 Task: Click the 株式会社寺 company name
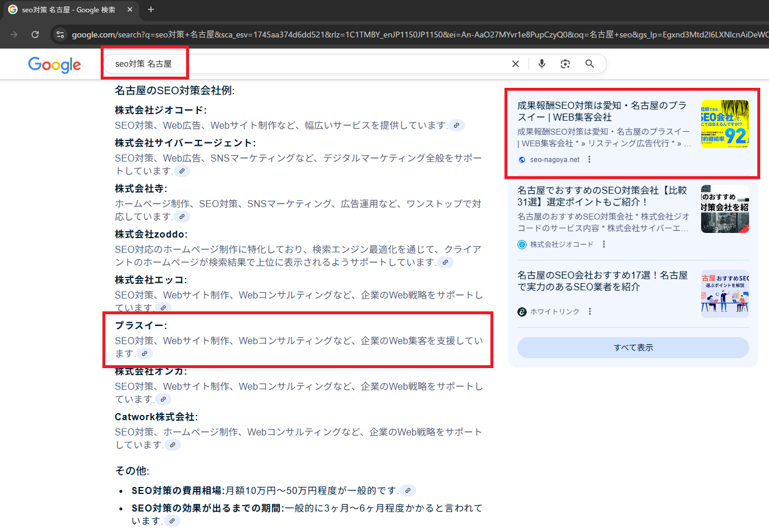point(141,188)
